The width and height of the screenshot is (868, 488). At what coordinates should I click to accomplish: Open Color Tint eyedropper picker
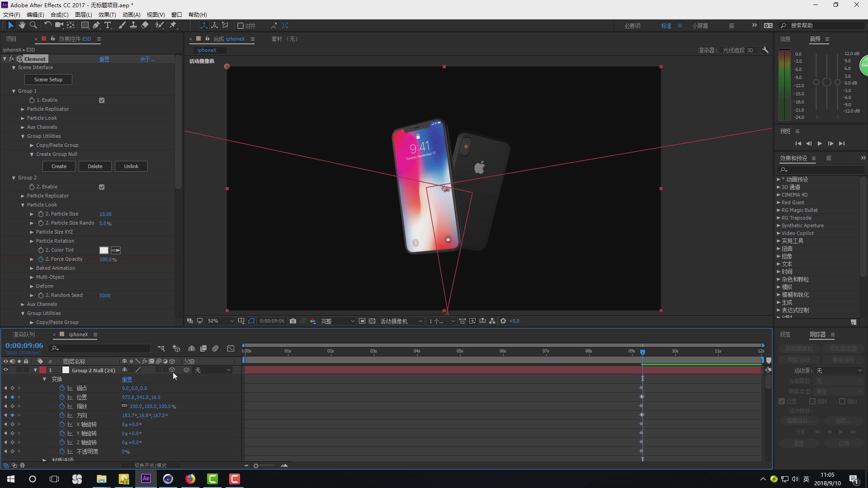pyautogui.click(x=116, y=250)
